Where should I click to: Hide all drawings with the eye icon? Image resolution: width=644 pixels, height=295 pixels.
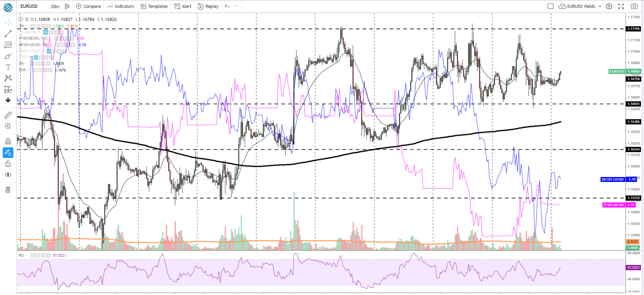click(8, 175)
